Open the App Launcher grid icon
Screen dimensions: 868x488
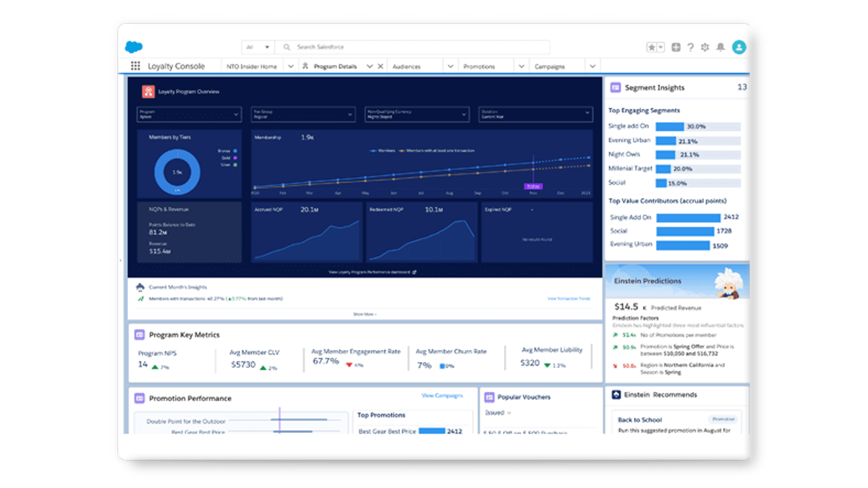tap(135, 67)
